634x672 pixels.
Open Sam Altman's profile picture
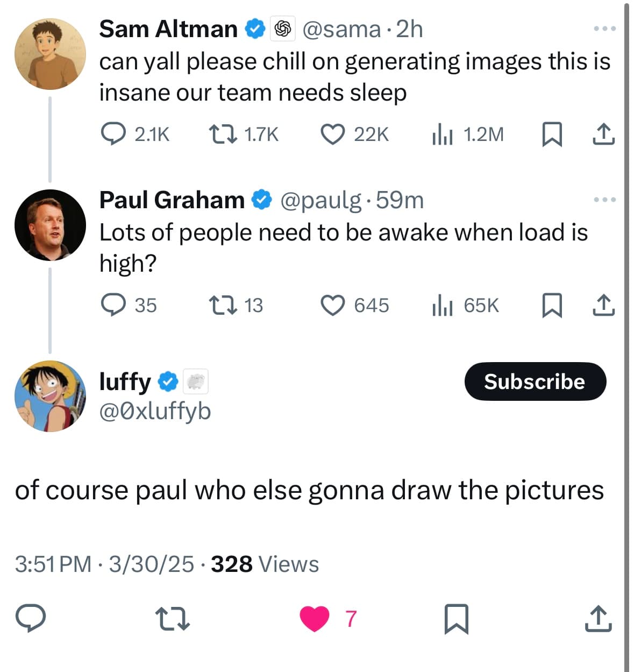pyautogui.click(x=50, y=54)
